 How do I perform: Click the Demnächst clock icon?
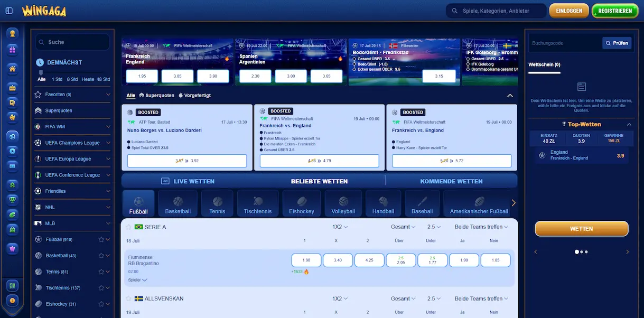[40, 62]
